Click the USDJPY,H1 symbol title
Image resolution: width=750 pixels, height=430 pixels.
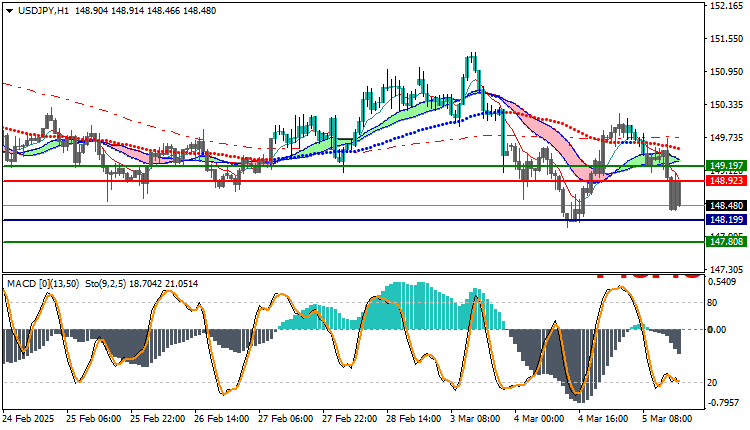pyautogui.click(x=44, y=11)
